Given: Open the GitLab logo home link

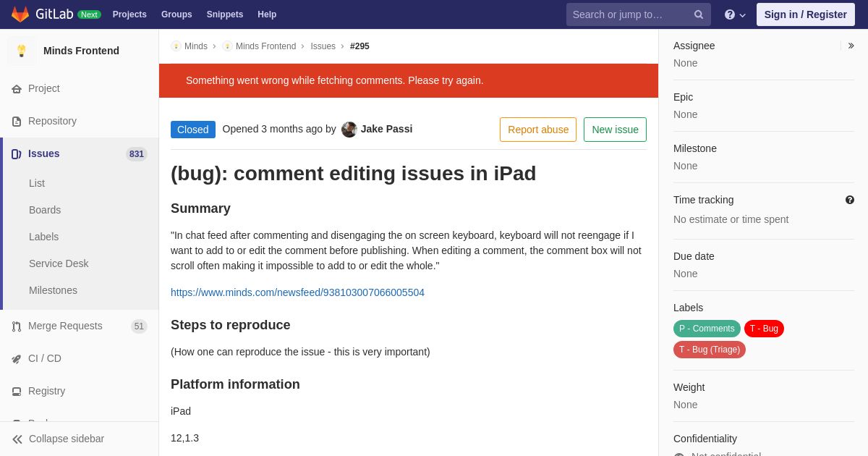Looking at the screenshot, I should (42, 14).
